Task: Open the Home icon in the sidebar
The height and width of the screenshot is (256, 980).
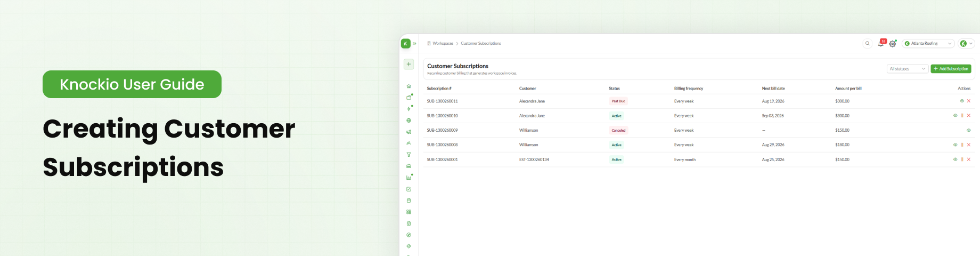Action: (x=409, y=86)
